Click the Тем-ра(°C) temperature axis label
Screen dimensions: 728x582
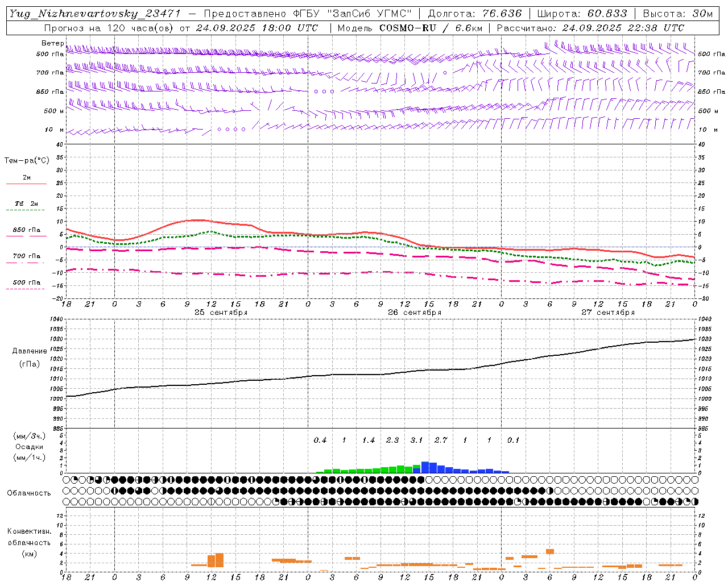coord(27,161)
